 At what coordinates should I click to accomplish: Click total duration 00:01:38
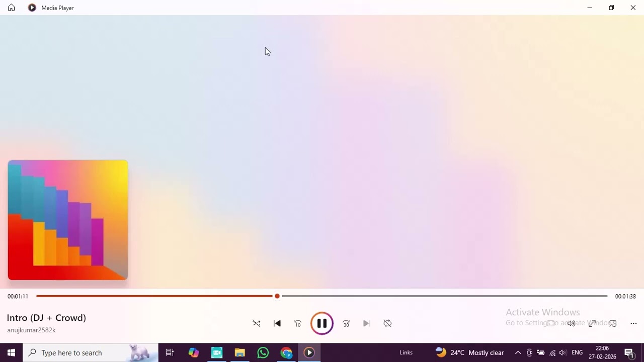[x=625, y=297]
